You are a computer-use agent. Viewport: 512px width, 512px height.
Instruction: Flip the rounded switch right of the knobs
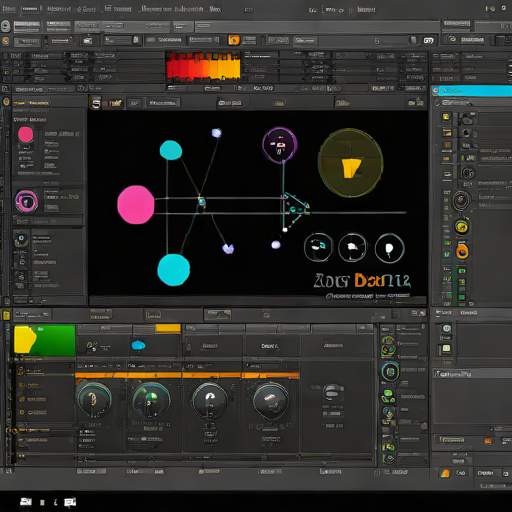click(333, 392)
